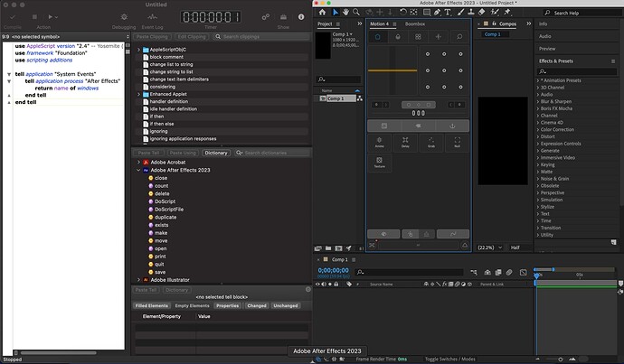Open composition flowchart icon in timeline
The image size is (624, 364).
(474, 272)
